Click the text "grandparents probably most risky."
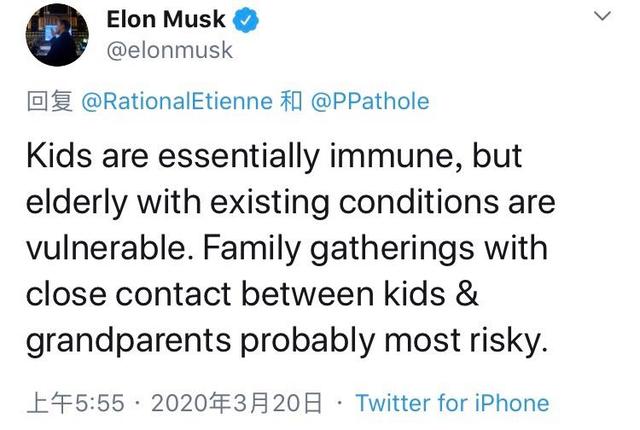This screenshot has width=640, height=430. pos(285,339)
